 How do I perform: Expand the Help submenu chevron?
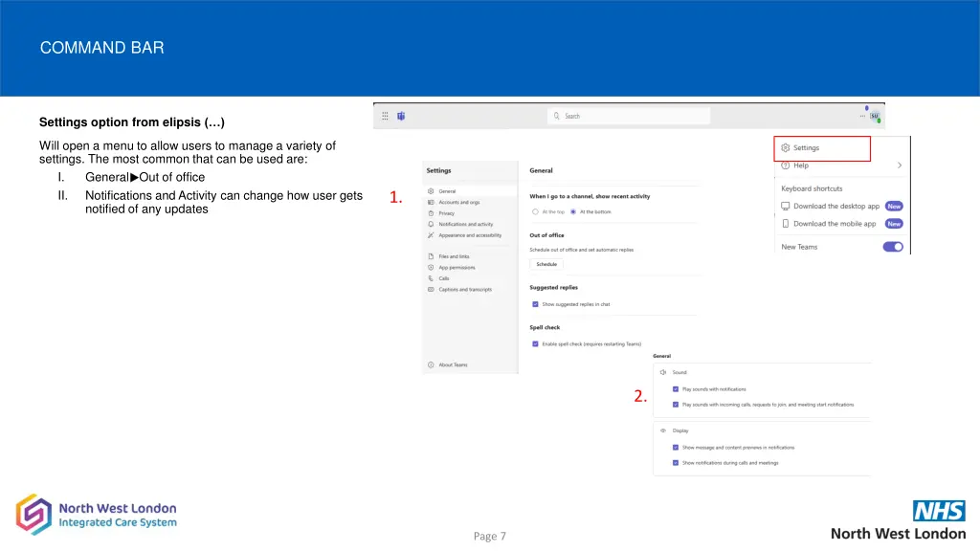(900, 165)
